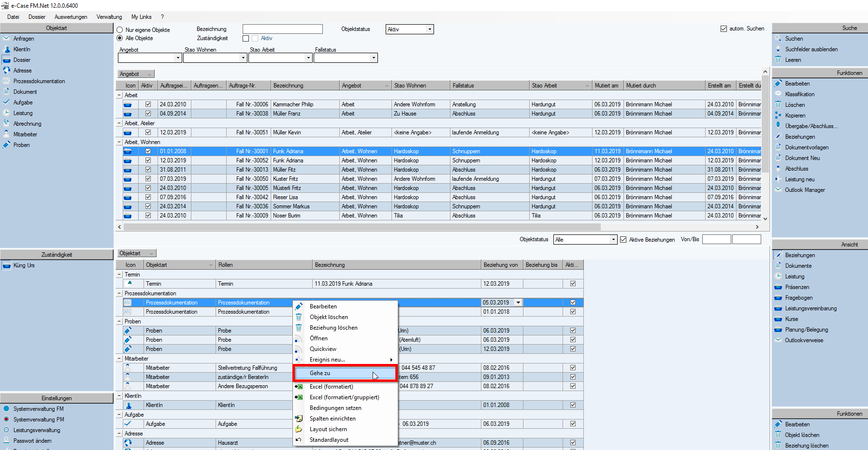Screen dimensions: 868x450
Task: Show Fragebogen view
Action: [x=799, y=298]
